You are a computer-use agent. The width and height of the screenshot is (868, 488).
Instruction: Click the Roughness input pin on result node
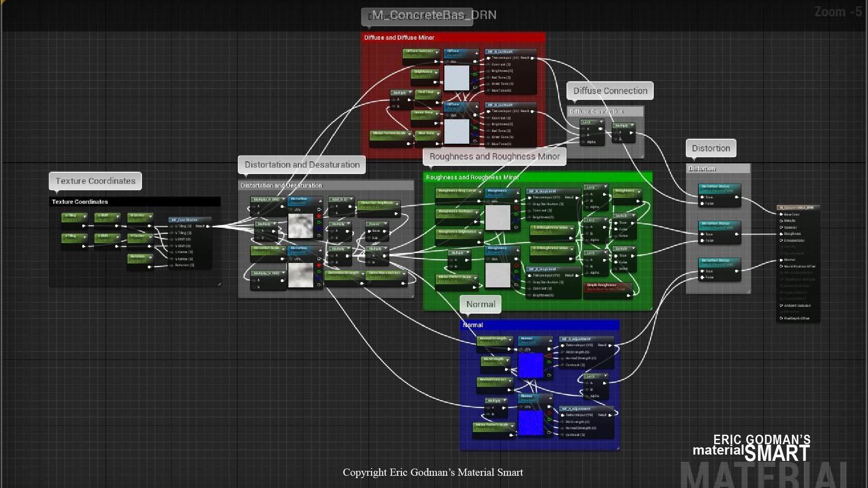(781, 234)
